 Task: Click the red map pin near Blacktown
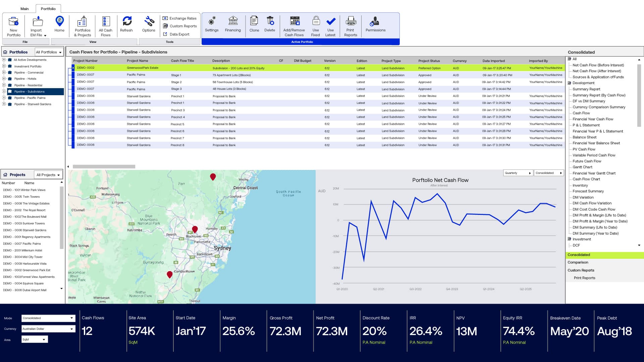[195, 229]
